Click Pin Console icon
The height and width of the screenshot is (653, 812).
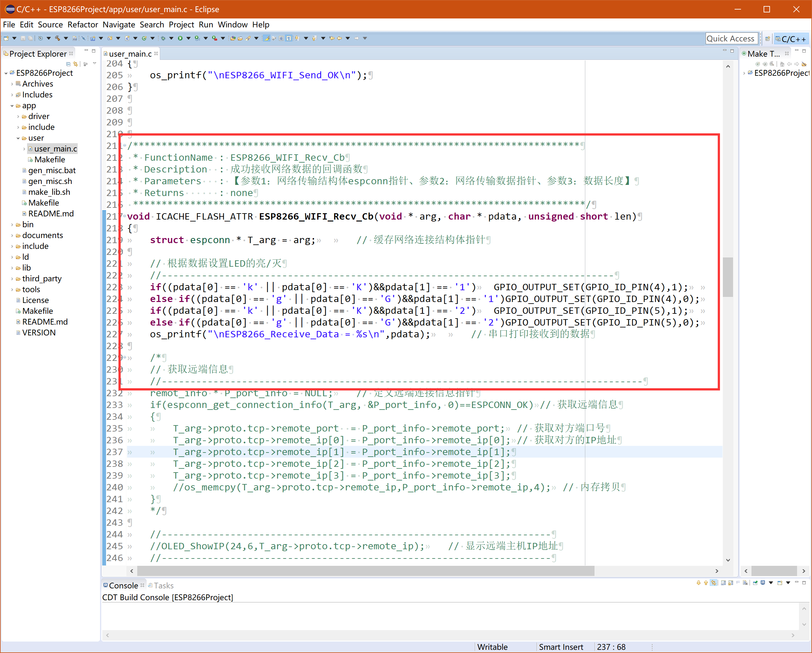point(755,583)
